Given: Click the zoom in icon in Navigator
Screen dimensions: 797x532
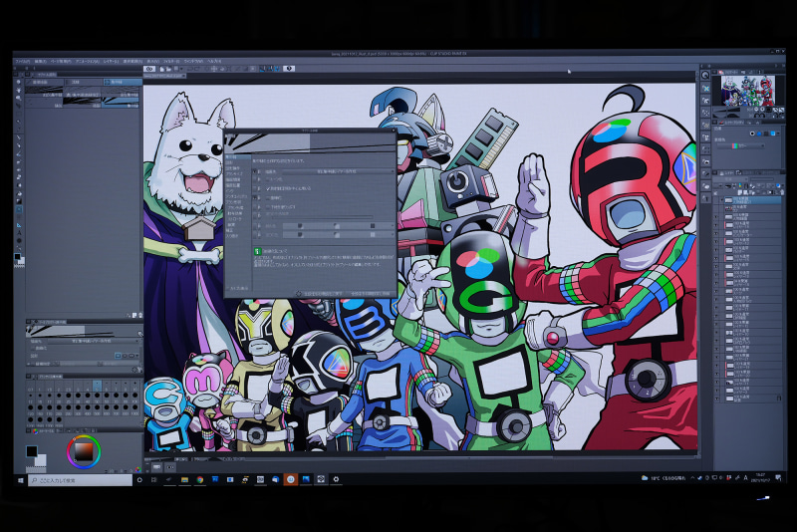Looking at the screenshot, I should [762, 109].
